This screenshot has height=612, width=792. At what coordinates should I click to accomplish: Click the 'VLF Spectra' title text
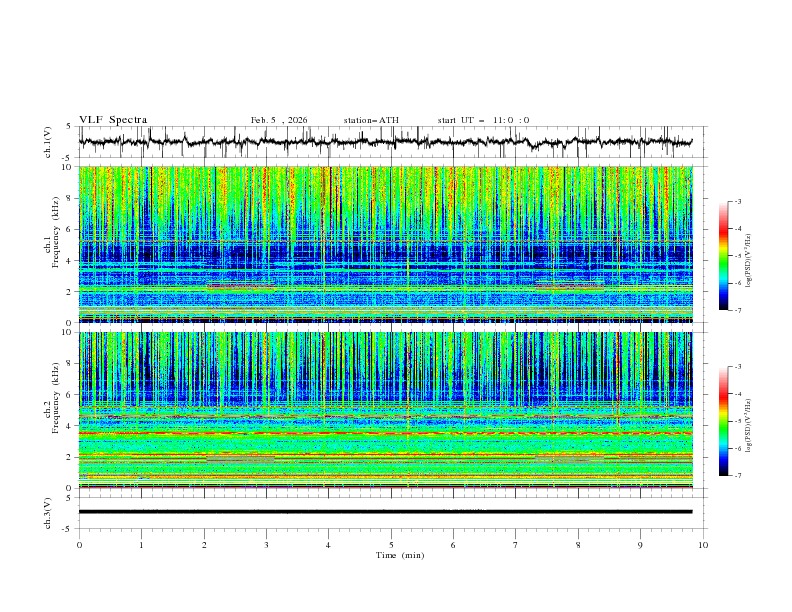point(113,120)
